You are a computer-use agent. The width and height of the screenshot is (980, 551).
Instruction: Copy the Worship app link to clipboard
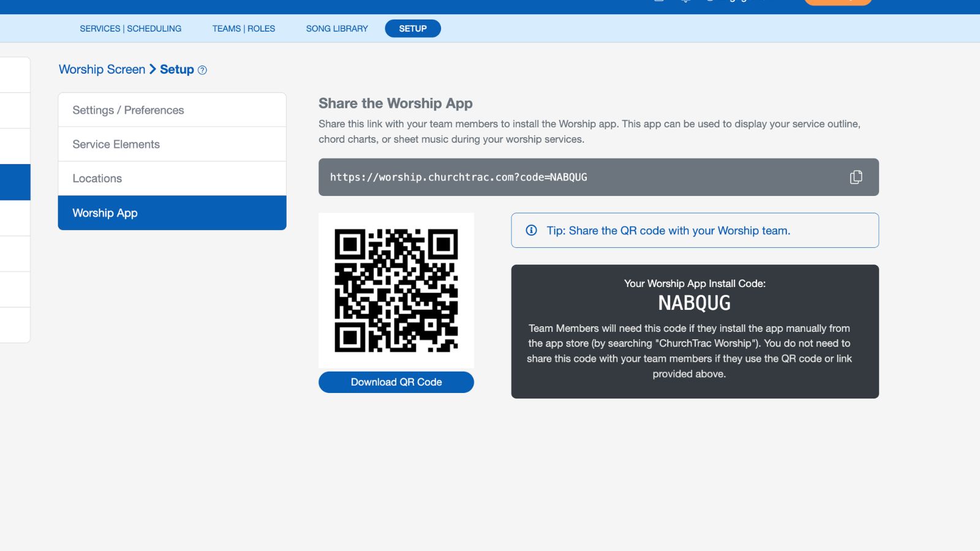[x=856, y=177]
